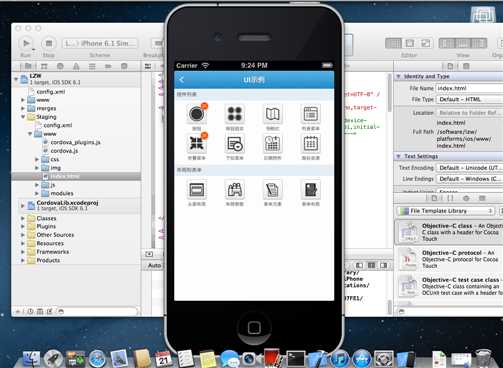Tap the dark notebook form icon
Viewport: 503px width, 368px height.
(311, 190)
